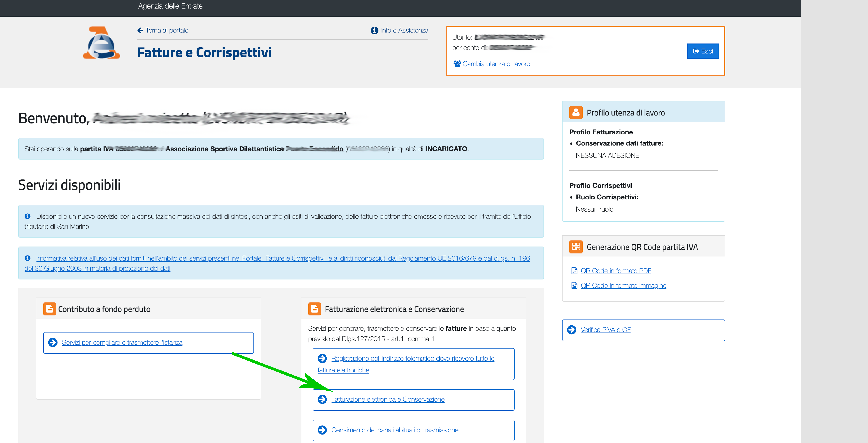Open Servizi per compilare e trasmettere l'istanza

click(122, 342)
